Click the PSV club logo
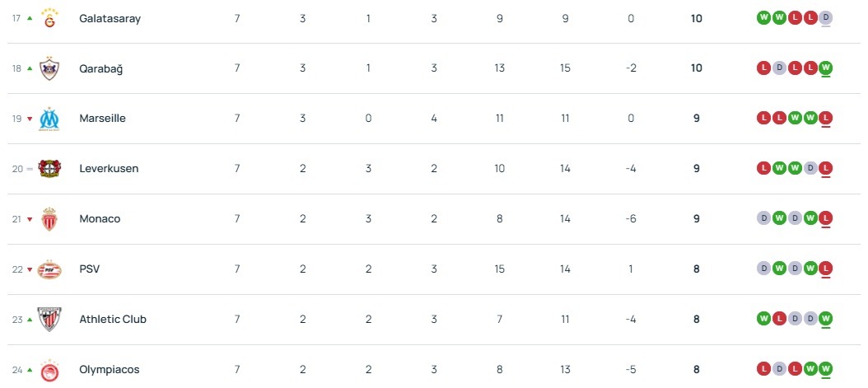This screenshot has width=868, height=388. (49, 269)
